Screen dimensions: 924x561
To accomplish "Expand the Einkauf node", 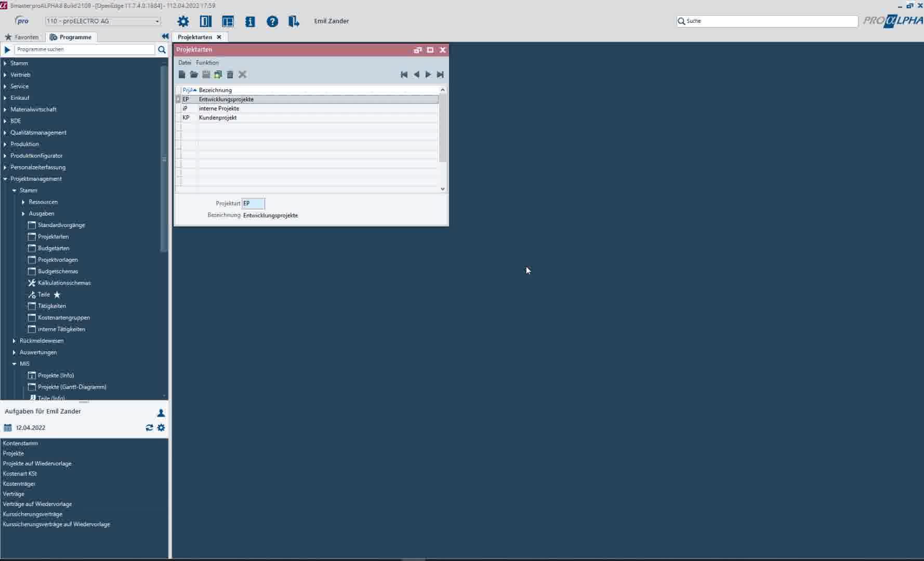I will [5, 98].
